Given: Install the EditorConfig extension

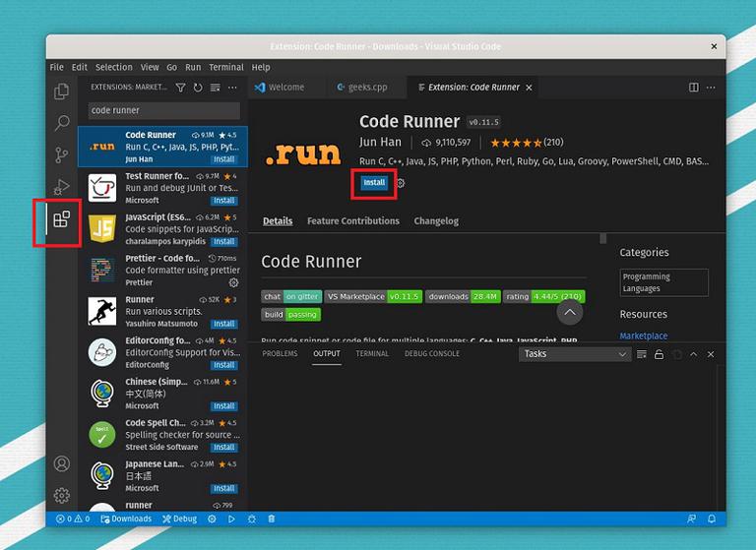Looking at the screenshot, I should pyautogui.click(x=224, y=365).
